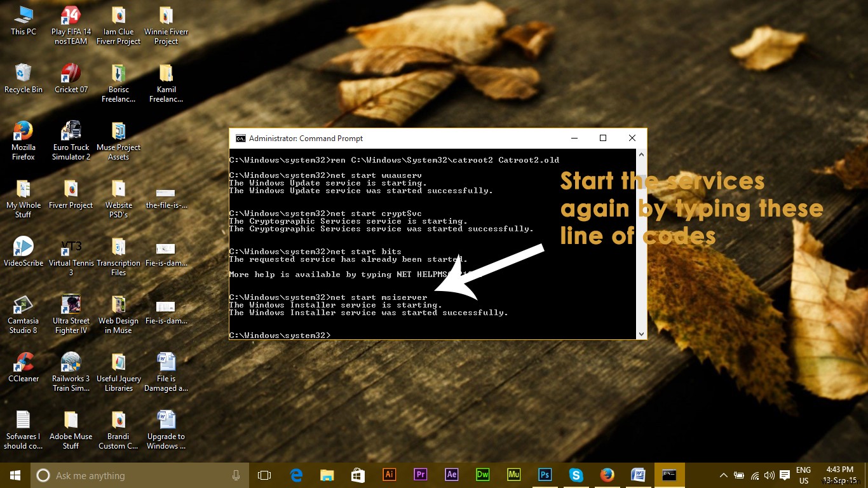Select the Brandi Custom C... folder
Image resolution: width=868 pixels, height=488 pixels.
[119, 430]
